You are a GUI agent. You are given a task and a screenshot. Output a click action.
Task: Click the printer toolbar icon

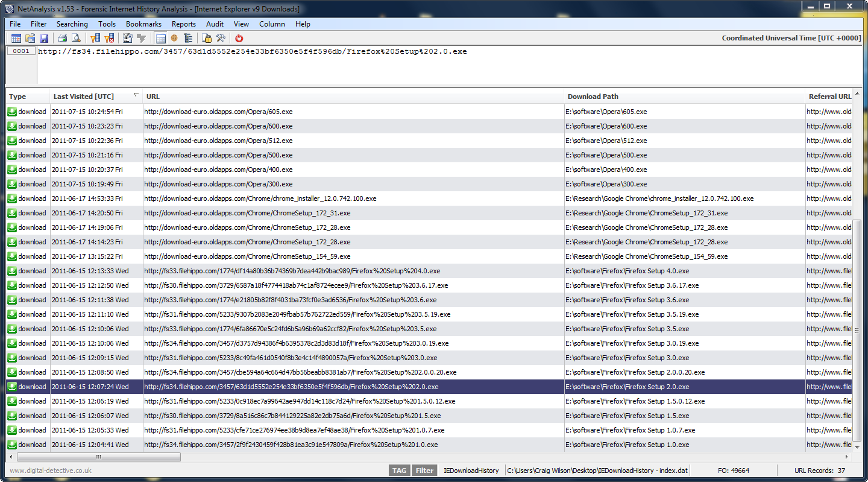pos(62,38)
